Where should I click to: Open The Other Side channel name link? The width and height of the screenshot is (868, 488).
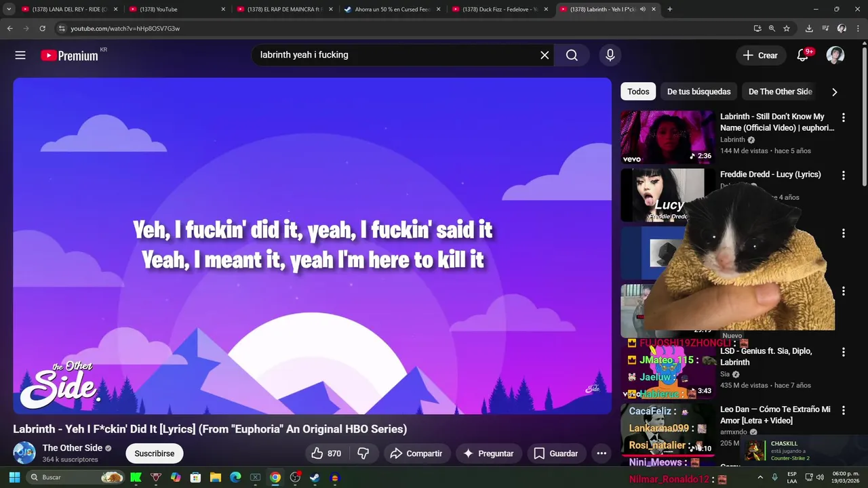(73, 448)
